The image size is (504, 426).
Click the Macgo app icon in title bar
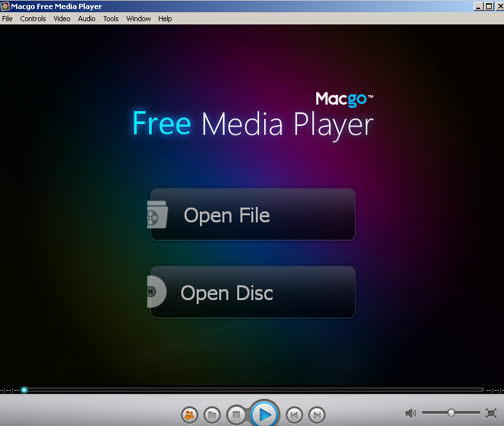pyautogui.click(x=5, y=6)
